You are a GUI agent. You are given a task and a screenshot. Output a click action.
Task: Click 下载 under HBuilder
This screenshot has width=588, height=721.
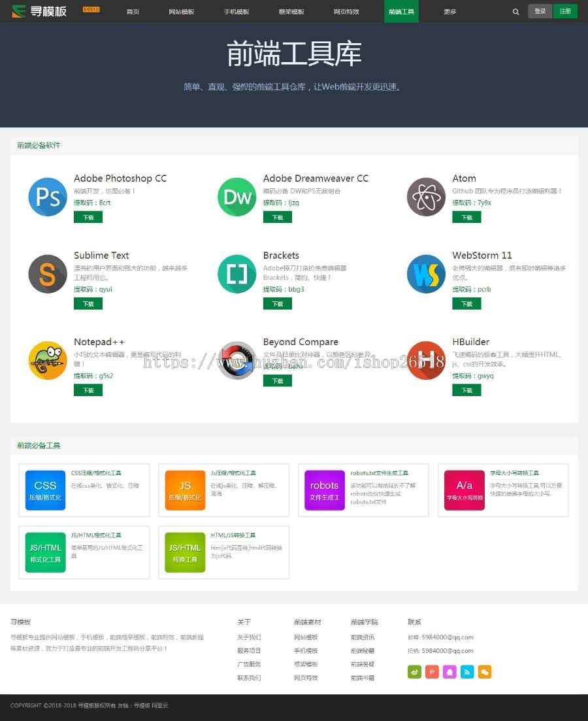pyautogui.click(x=466, y=390)
